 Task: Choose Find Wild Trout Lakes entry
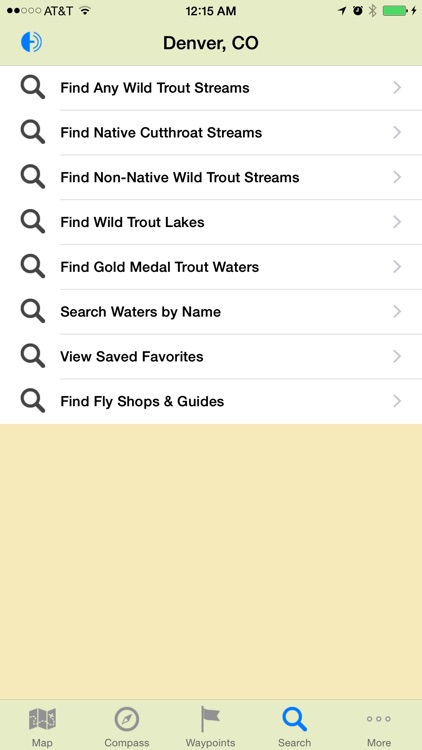(x=211, y=222)
